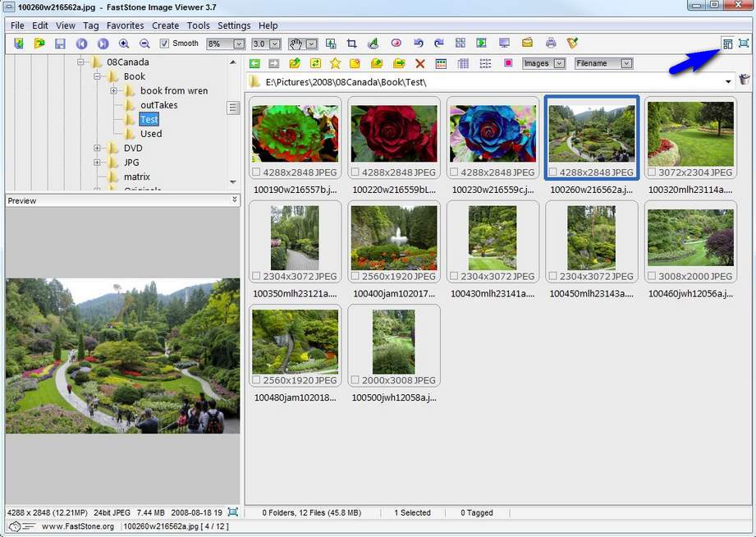Click the Email images envelope icon
The width and height of the screenshot is (756, 537).
point(528,43)
